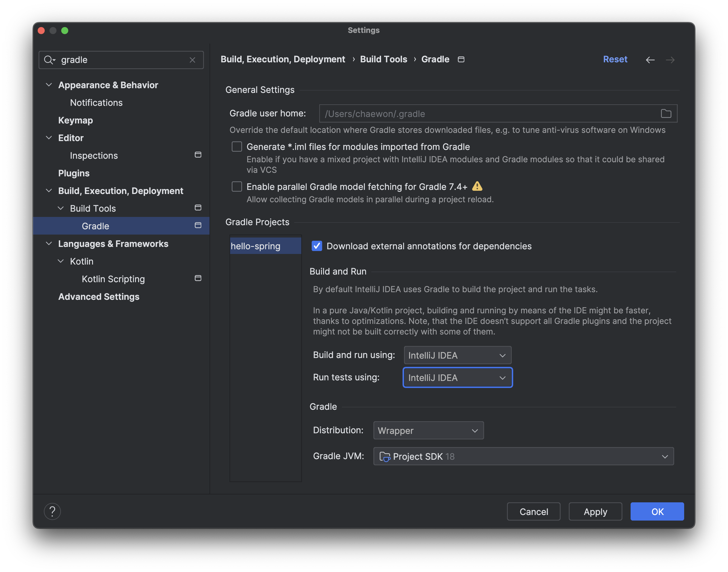Enable Generate *.iml files checkbox
Viewport: 728px width, 572px height.
237,147
